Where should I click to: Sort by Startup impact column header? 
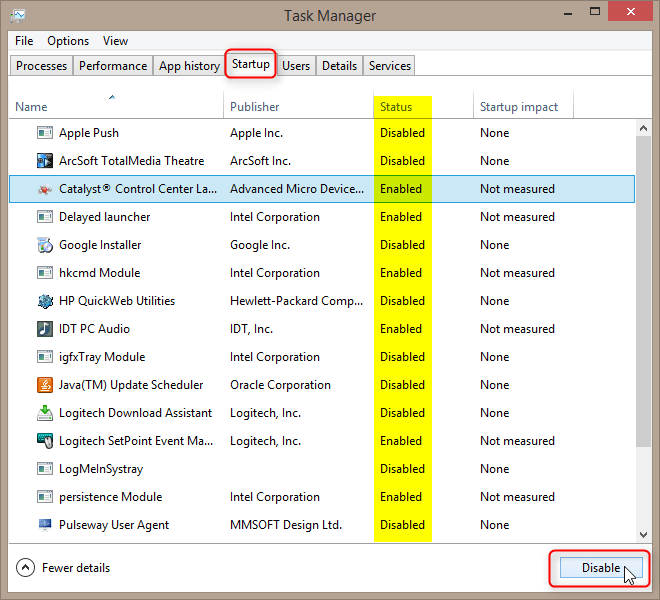pyautogui.click(x=519, y=107)
